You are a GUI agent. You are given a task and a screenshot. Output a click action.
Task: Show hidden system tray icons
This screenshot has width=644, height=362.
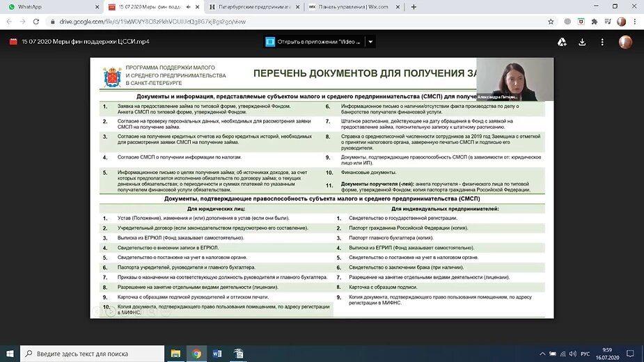[x=542, y=354]
